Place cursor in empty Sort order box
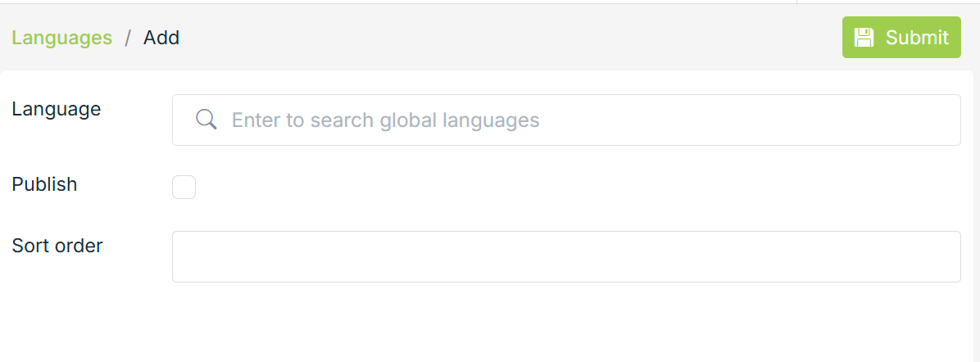The width and height of the screenshot is (980, 362). point(565,256)
